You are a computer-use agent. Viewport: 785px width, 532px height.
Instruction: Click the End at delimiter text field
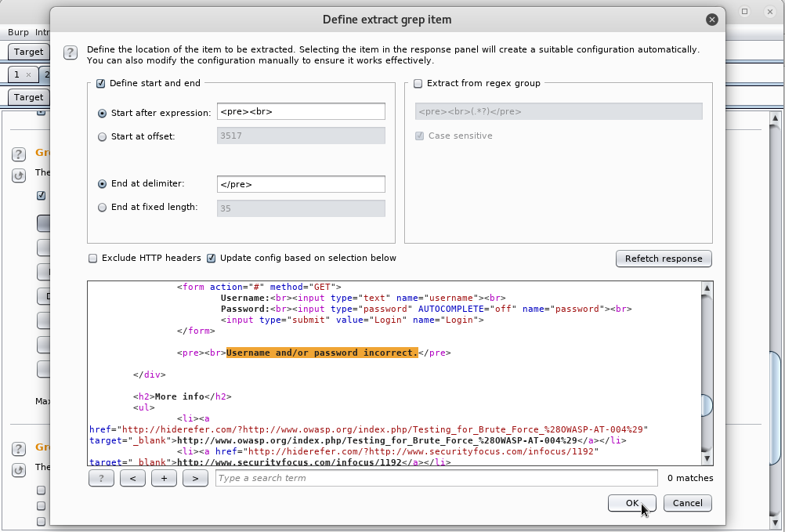300,184
